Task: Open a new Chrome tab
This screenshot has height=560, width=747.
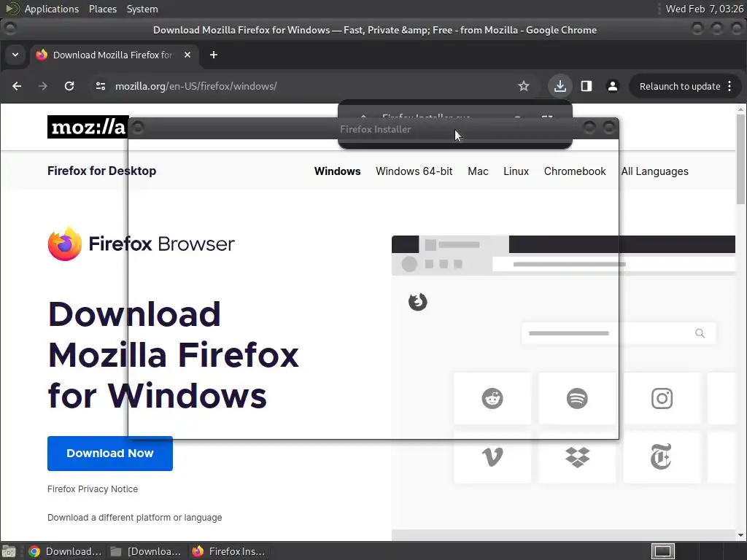Action: pos(214,55)
